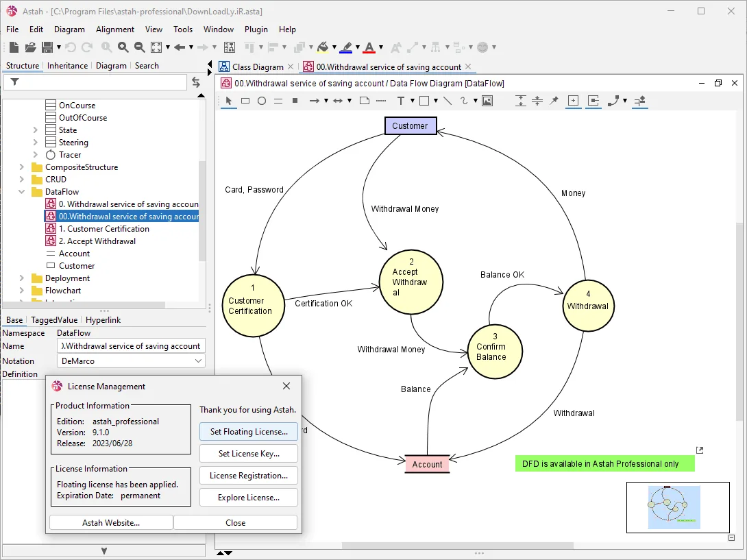747x560 pixels.
Task: Zoom in on the diagram
Action: (123, 47)
